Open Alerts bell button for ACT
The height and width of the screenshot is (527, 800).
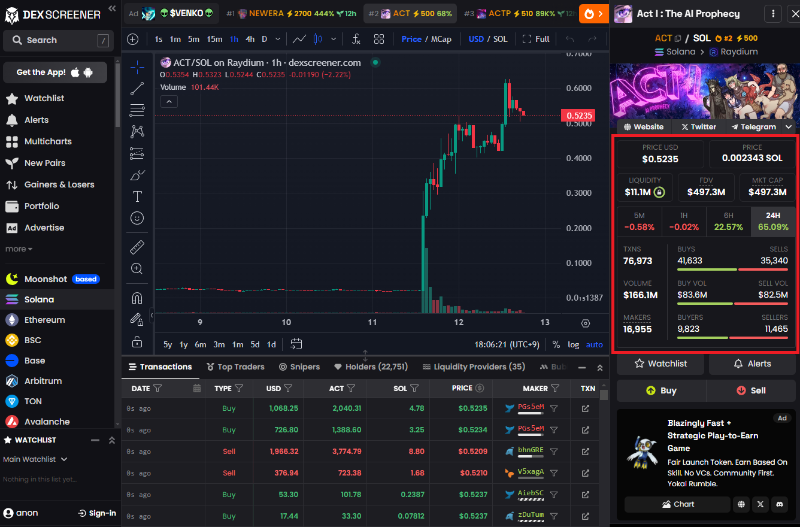752,364
